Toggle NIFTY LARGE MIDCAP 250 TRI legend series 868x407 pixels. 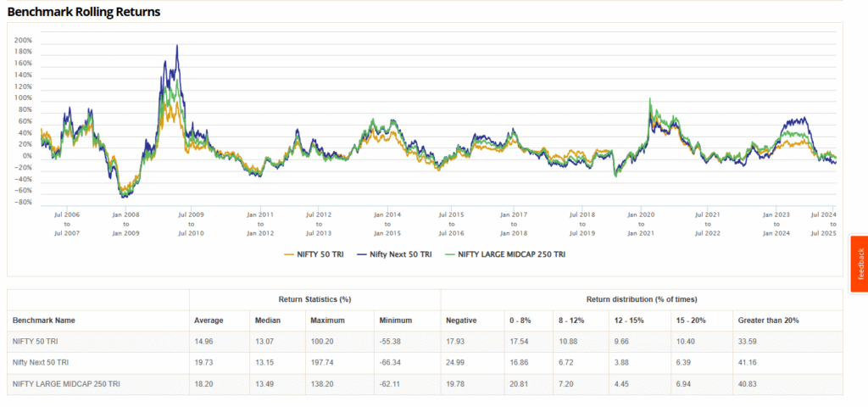tap(506, 254)
